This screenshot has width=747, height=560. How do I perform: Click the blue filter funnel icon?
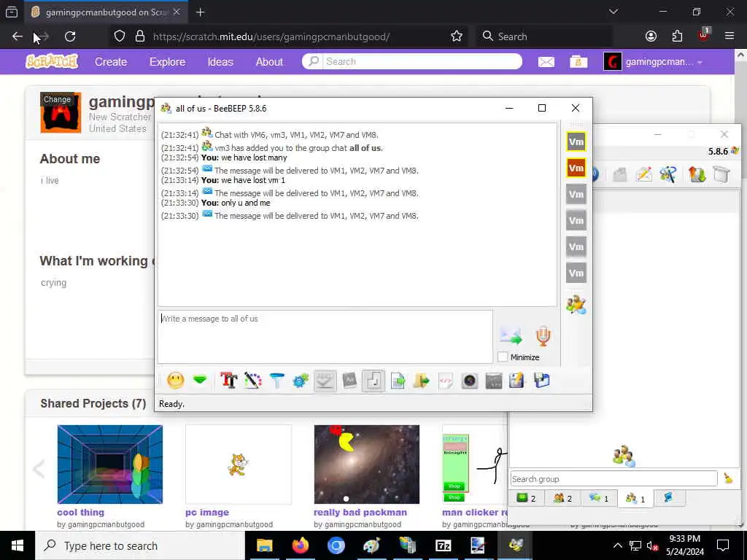point(276,381)
